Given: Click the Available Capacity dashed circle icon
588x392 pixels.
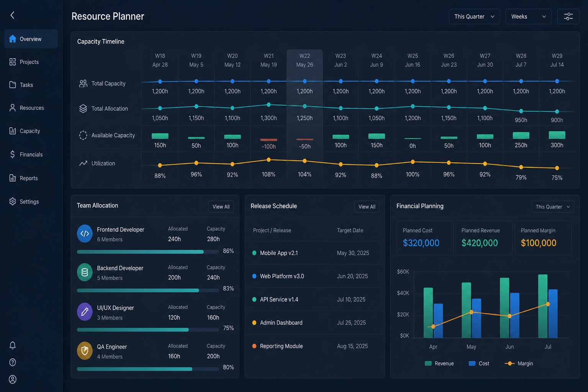Looking at the screenshot, I should pyautogui.click(x=83, y=135).
